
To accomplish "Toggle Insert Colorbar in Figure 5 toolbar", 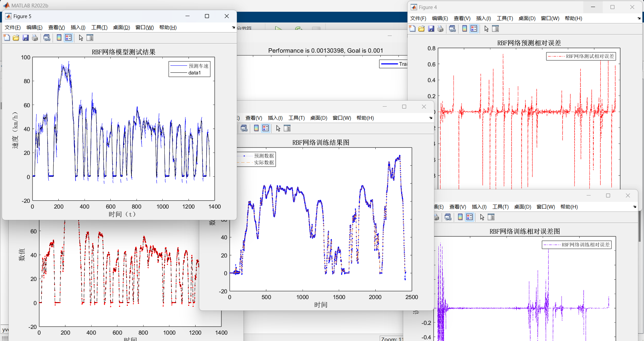I will 59,38.
